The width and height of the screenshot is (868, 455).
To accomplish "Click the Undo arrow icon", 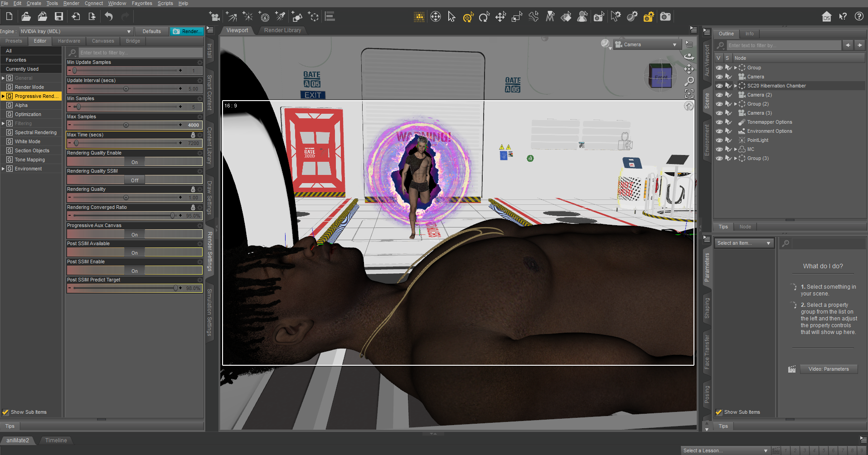I will (109, 17).
